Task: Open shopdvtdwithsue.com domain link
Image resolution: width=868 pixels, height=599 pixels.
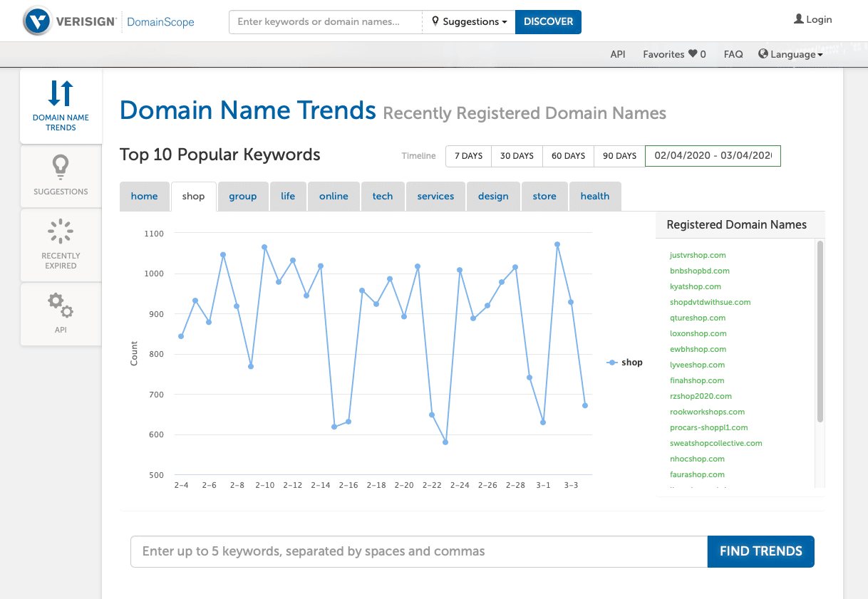Action: tap(711, 302)
